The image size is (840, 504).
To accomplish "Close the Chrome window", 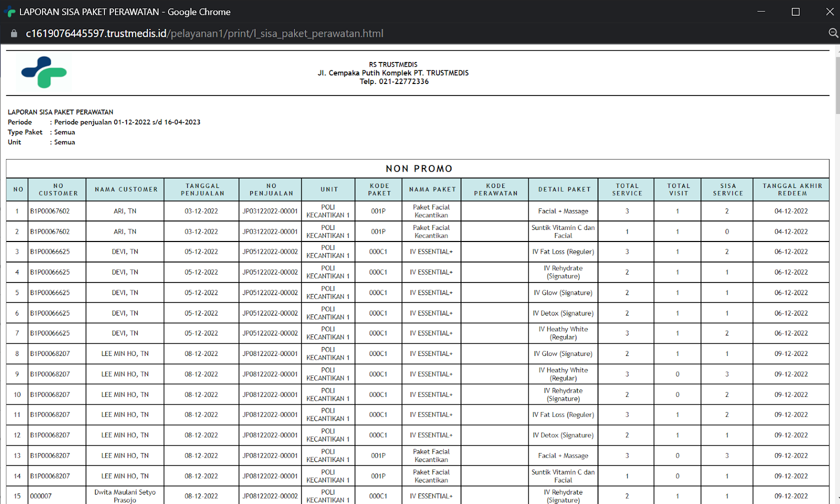I will (830, 12).
